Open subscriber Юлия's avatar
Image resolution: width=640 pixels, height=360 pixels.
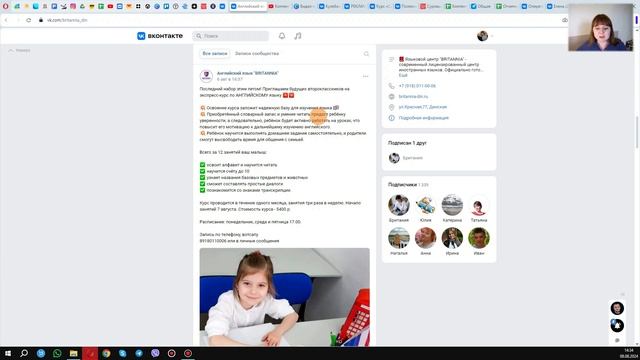[425, 205]
